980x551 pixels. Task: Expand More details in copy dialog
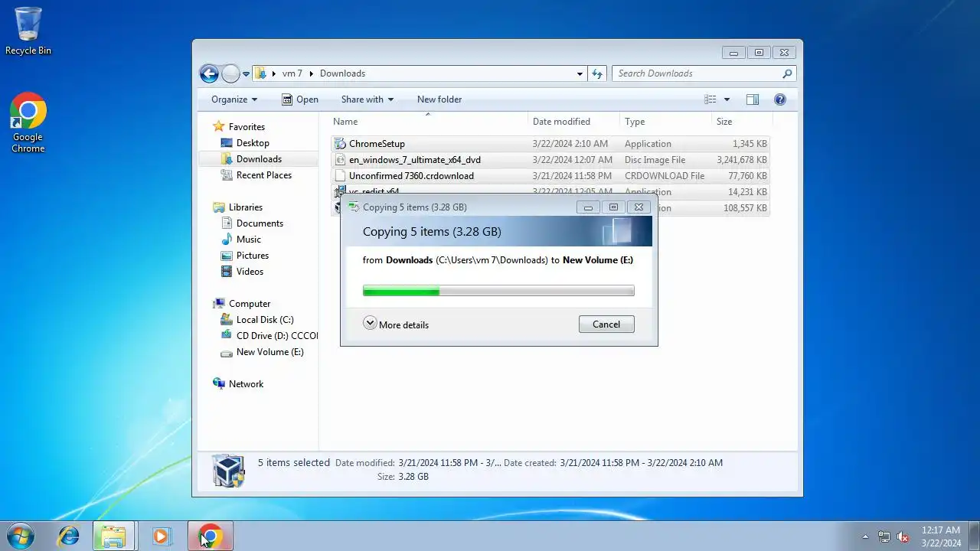(396, 324)
